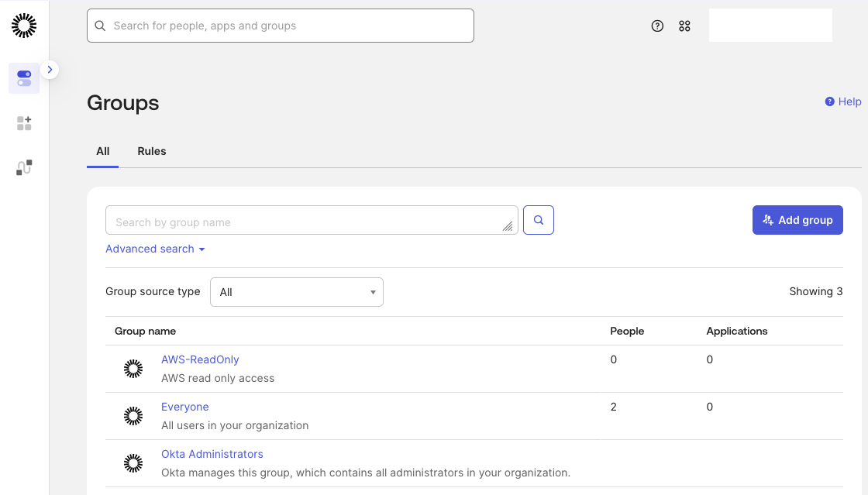The width and height of the screenshot is (868, 495).
Task: Click the AWS-ReadOnly group logo icon
Action: point(133,369)
